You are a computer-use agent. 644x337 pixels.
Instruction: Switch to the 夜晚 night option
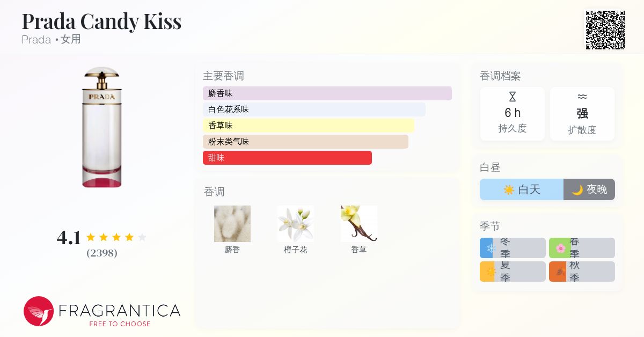pyautogui.click(x=589, y=189)
